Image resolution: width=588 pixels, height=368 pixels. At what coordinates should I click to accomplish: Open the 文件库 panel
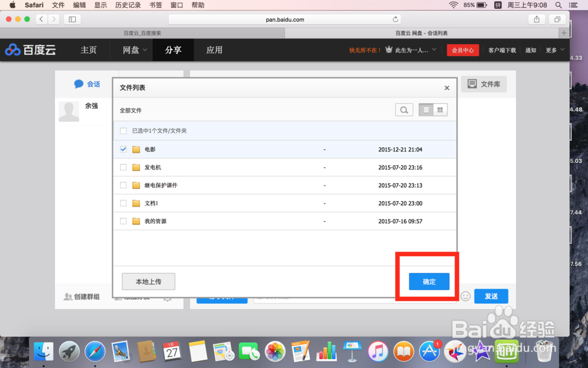tap(484, 84)
